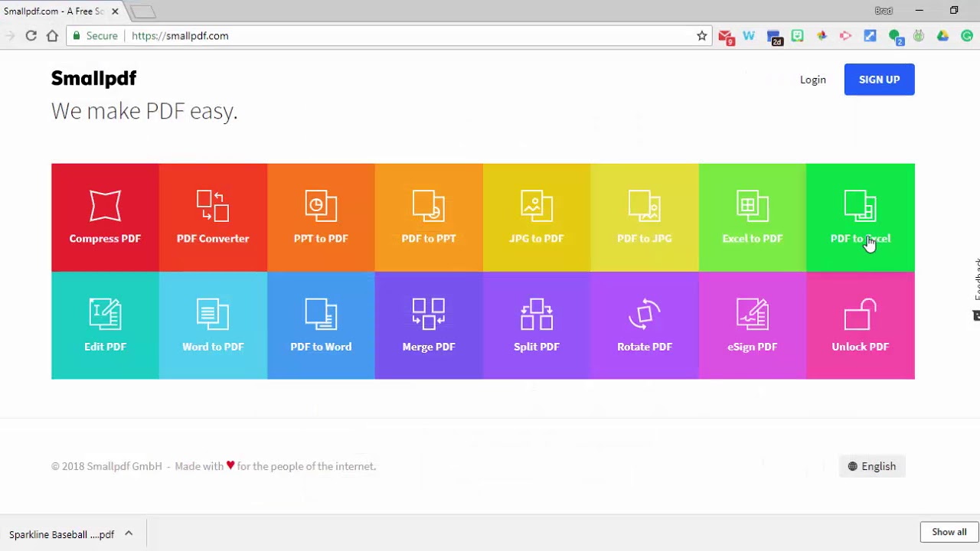The width and height of the screenshot is (980, 551).
Task: Open the Google Drive extension icon
Action: pos(942,36)
